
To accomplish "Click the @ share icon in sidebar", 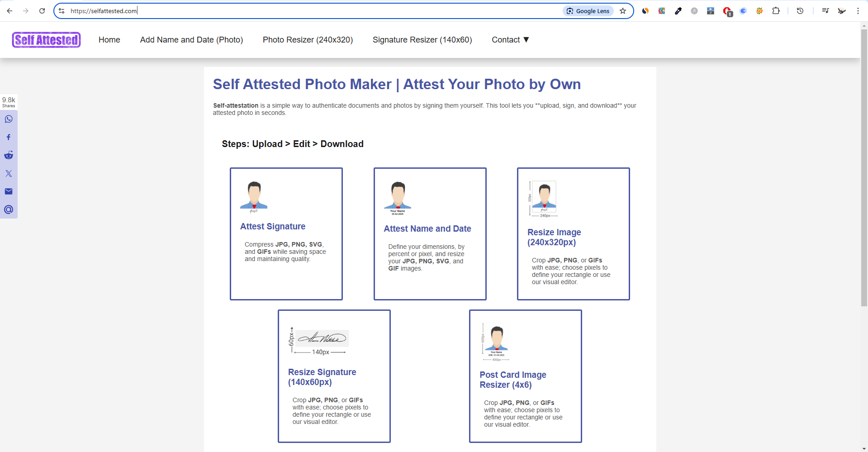I will [x=9, y=209].
